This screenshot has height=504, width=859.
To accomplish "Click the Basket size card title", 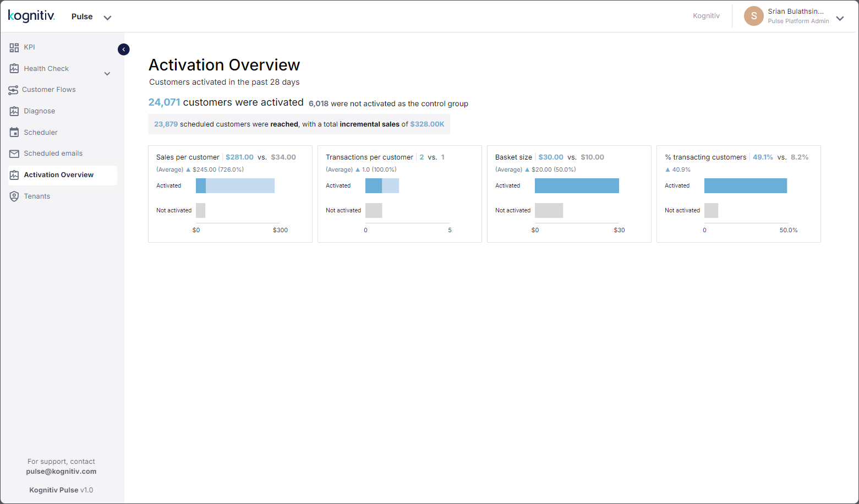I will [x=513, y=157].
